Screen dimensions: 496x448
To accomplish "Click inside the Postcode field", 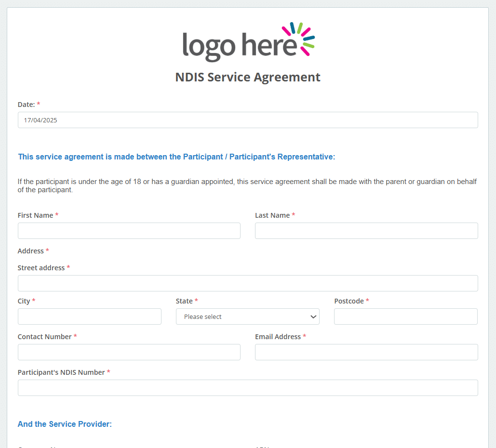I will pos(405,316).
